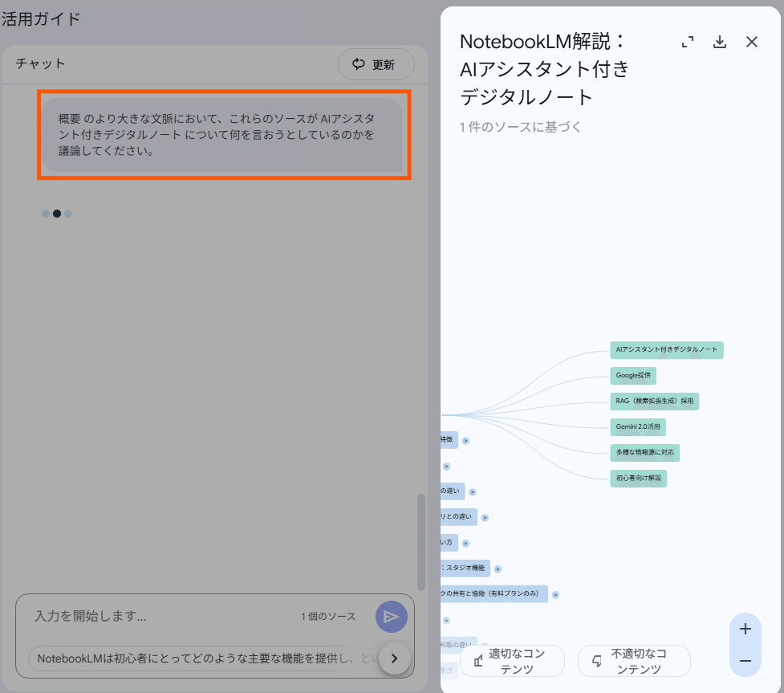
Task: Click the Gemini 2.0活用 node
Action: point(637,427)
